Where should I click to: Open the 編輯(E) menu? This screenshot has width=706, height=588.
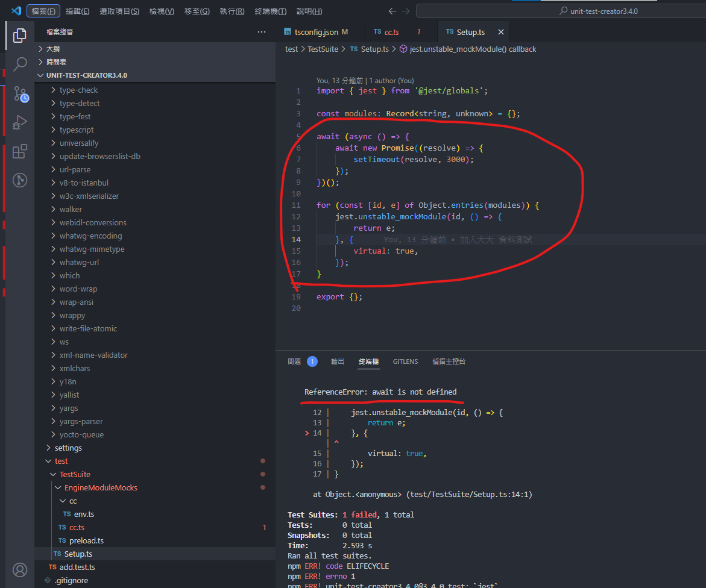[x=77, y=11]
